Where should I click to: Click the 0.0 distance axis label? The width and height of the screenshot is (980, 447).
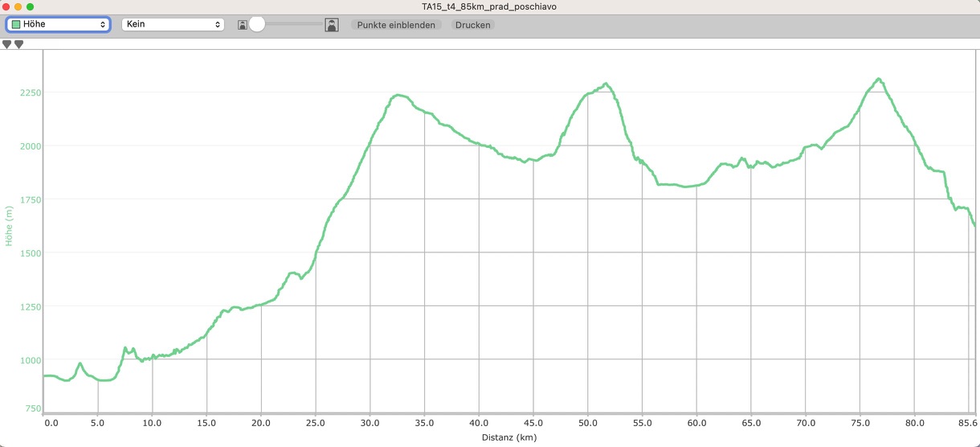(x=52, y=422)
